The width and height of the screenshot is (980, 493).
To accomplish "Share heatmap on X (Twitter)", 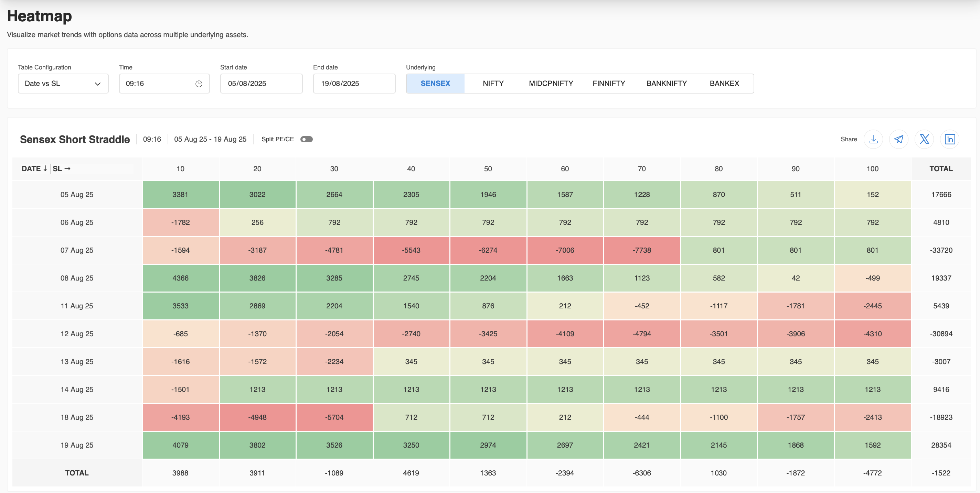I will [924, 139].
